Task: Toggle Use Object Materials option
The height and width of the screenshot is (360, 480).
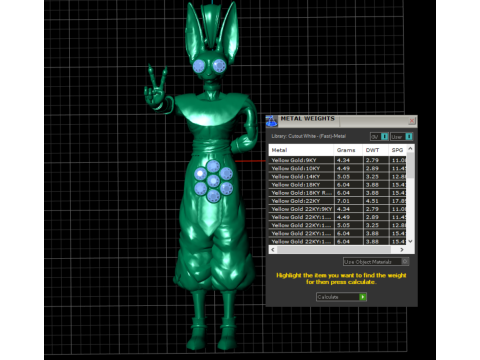Action: click(x=376, y=262)
